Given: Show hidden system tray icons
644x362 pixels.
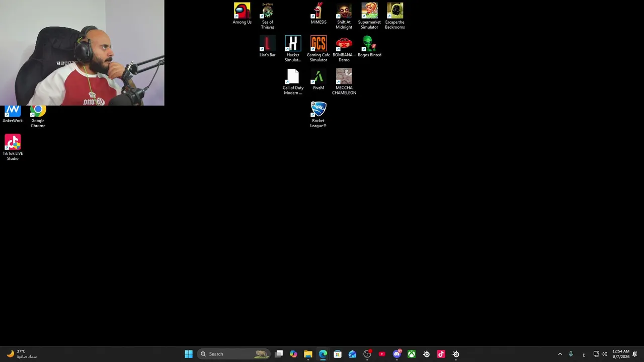Looking at the screenshot, I should click(560, 354).
